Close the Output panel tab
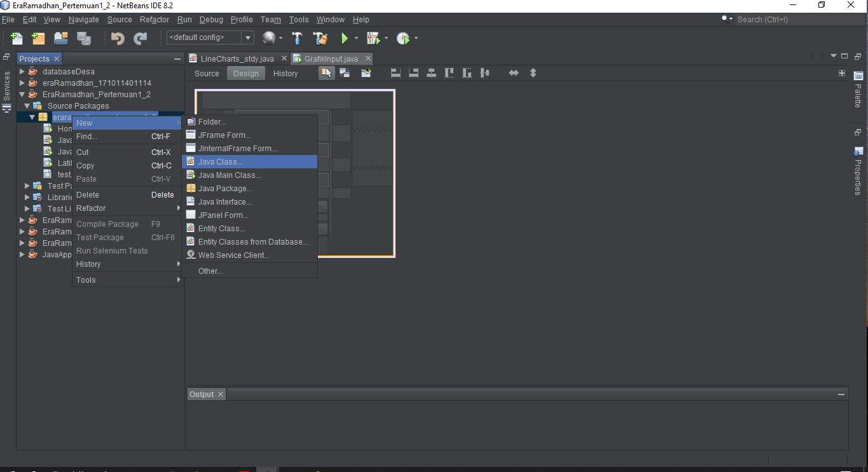 (x=221, y=394)
